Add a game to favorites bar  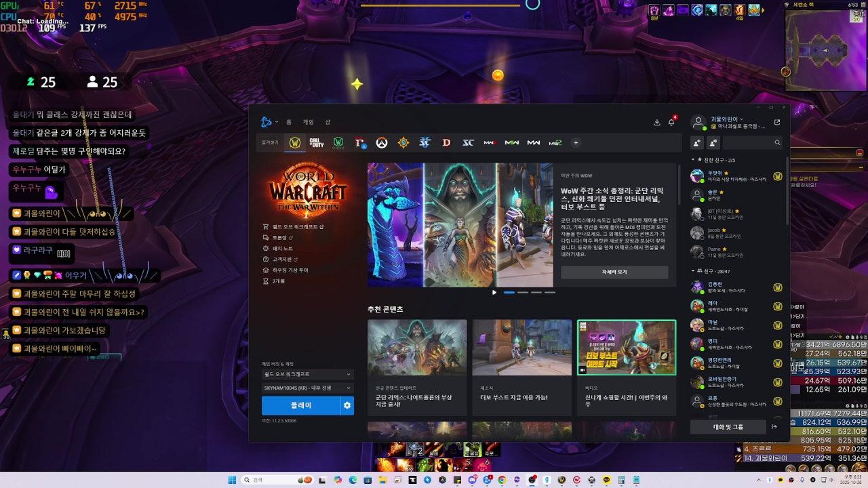pyautogui.click(x=576, y=143)
